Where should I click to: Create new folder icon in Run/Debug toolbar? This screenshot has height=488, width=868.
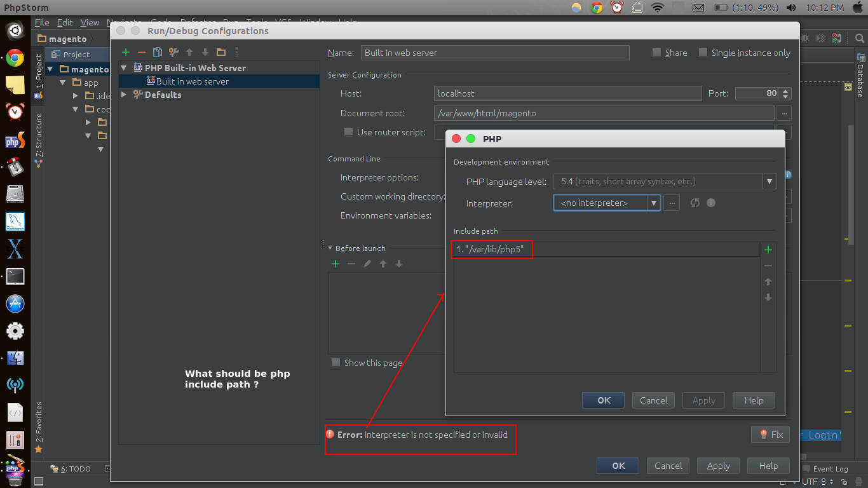tap(221, 52)
